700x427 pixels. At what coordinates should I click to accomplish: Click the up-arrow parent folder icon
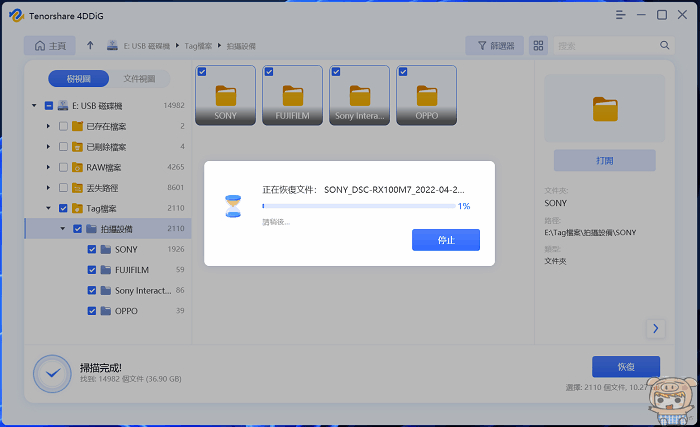click(x=91, y=46)
